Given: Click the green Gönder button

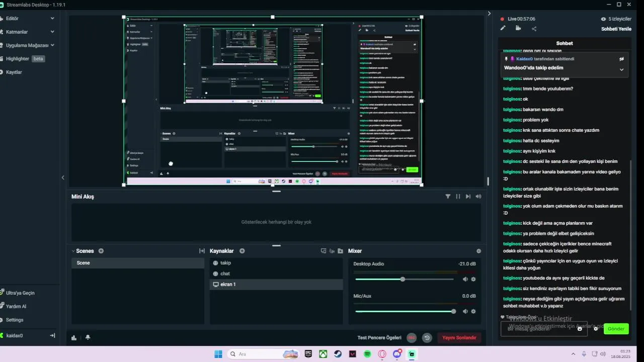Looking at the screenshot, I should point(616,329).
